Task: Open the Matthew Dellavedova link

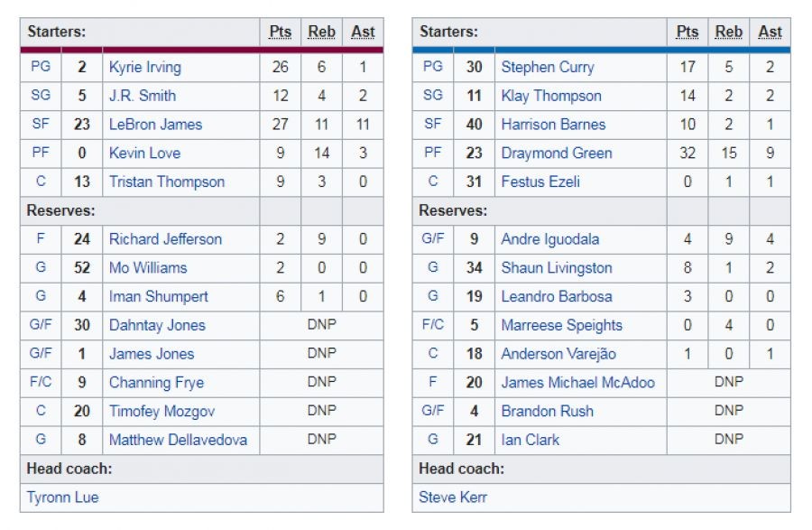Action: (x=178, y=441)
